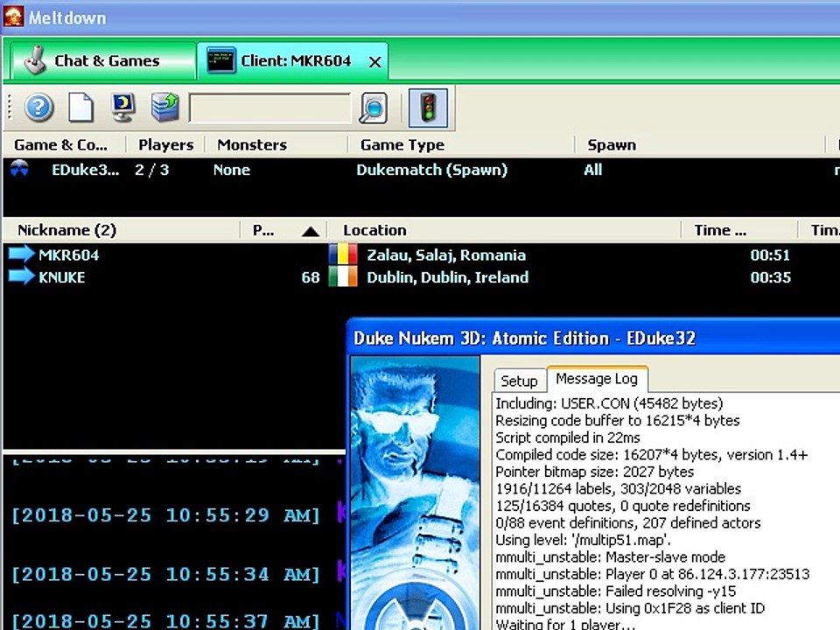Click the server upload arrow icon

pos(165,107)
